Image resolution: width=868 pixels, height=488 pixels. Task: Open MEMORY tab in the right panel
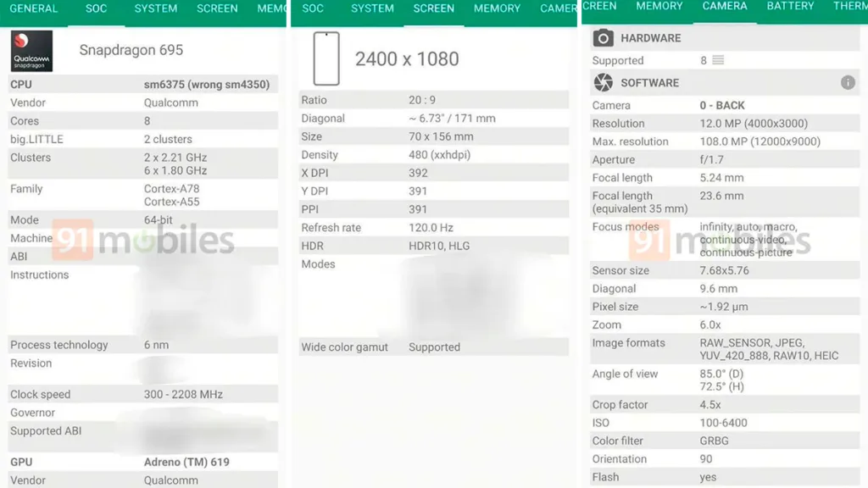(x=659, y=6)
